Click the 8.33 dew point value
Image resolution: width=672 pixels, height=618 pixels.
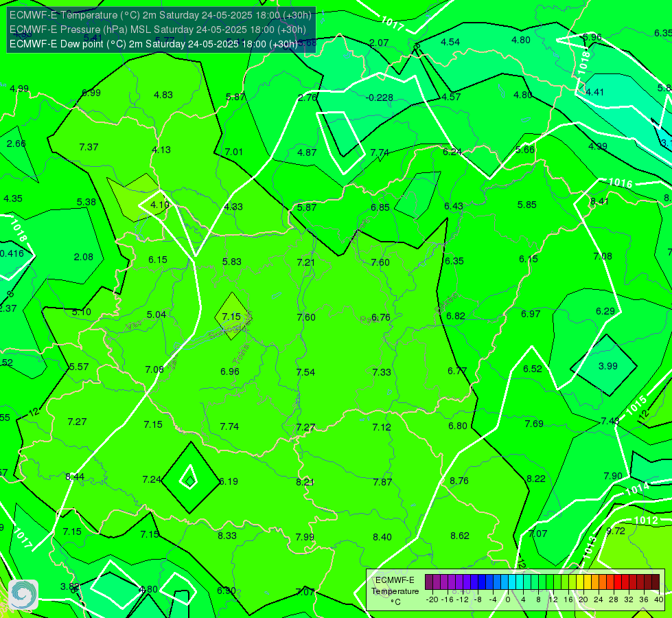227,536
